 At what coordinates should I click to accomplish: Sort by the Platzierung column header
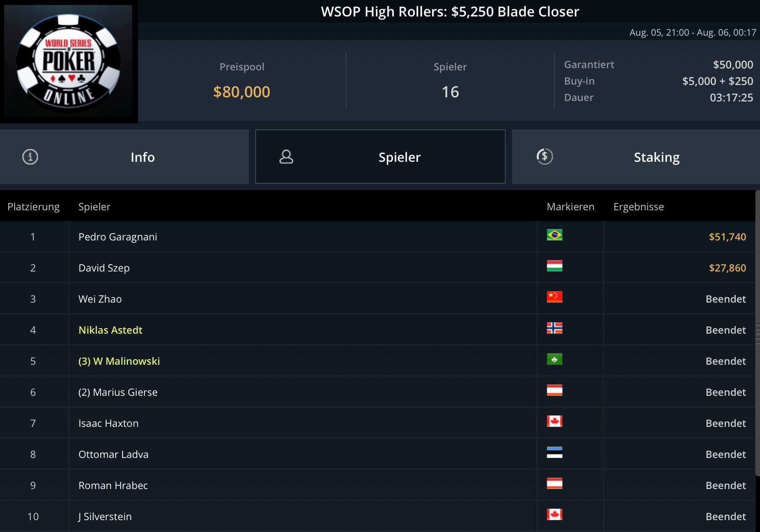pos(33,207)
